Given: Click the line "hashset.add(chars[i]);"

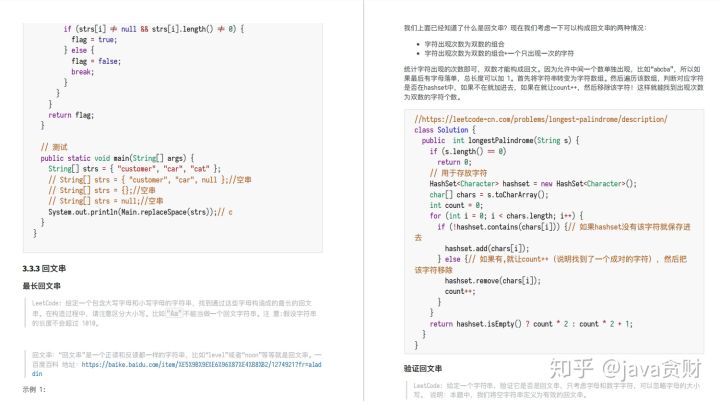Looking at the screenshot, I should click(x=487, y=249).
